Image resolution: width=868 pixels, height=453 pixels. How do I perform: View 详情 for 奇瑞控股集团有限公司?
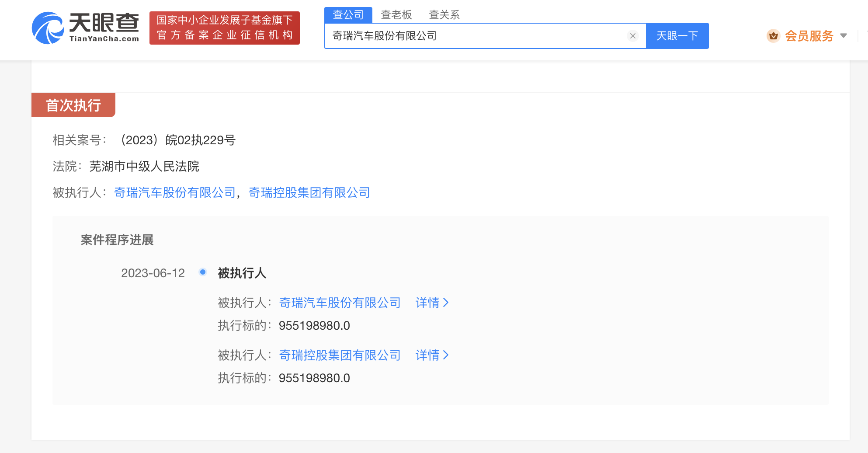point(432,355)
